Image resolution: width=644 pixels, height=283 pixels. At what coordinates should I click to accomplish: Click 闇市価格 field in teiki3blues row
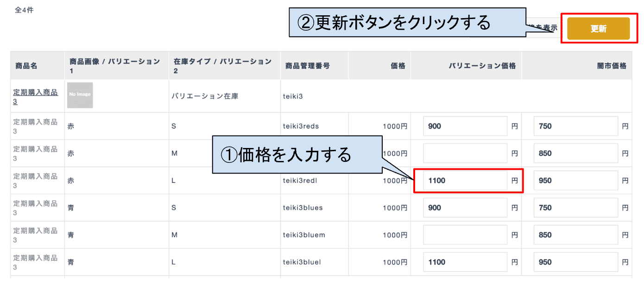coord(575,208)
